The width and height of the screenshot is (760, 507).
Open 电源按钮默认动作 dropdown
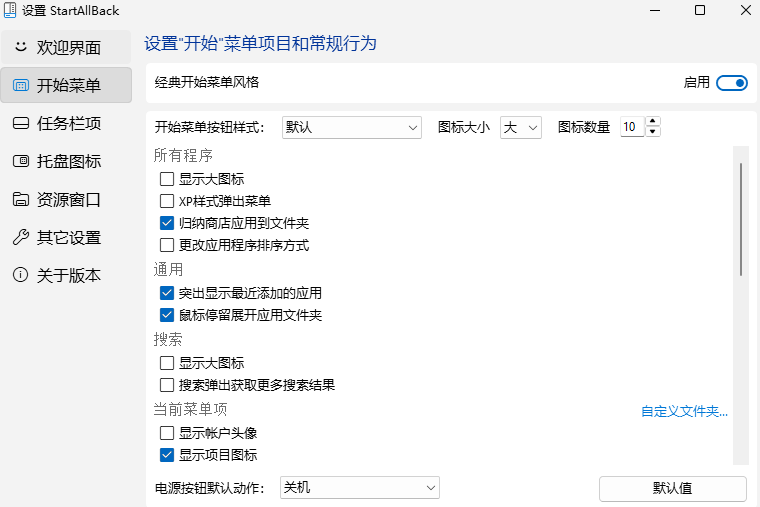tap(360, 488)
